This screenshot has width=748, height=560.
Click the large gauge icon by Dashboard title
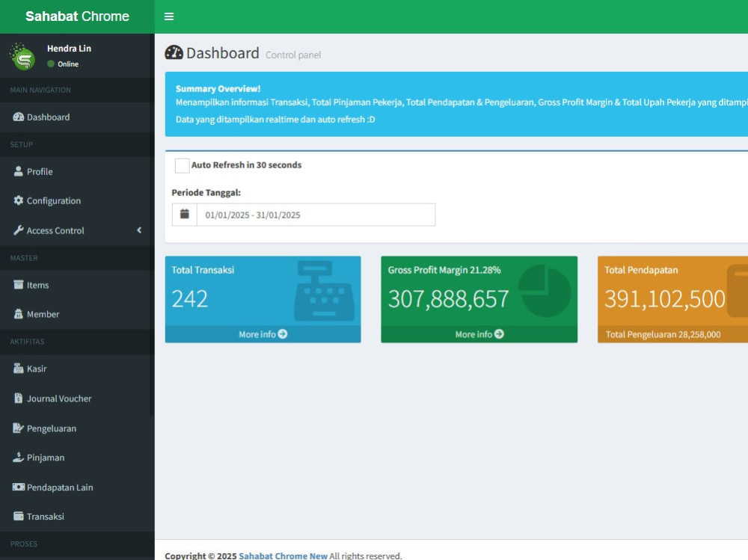click(x=174, y=52)
